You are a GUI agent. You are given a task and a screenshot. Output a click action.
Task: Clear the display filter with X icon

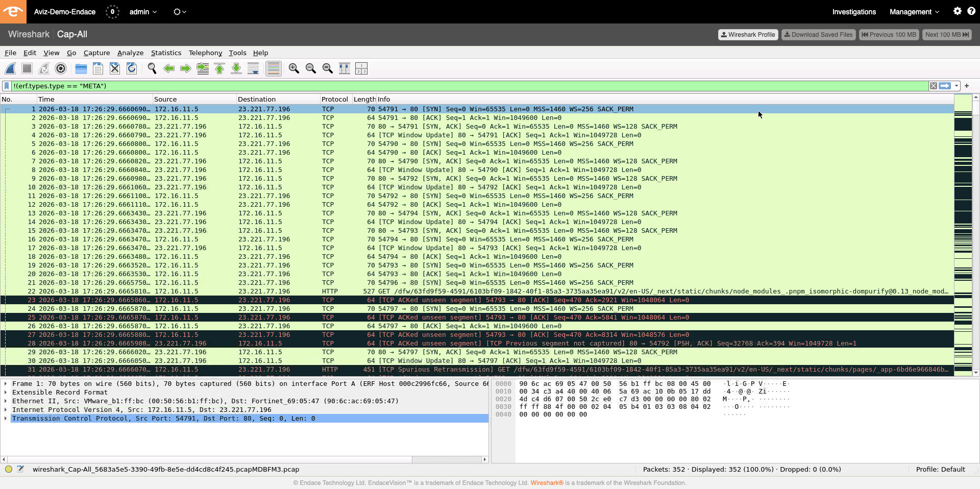point(933,86)
